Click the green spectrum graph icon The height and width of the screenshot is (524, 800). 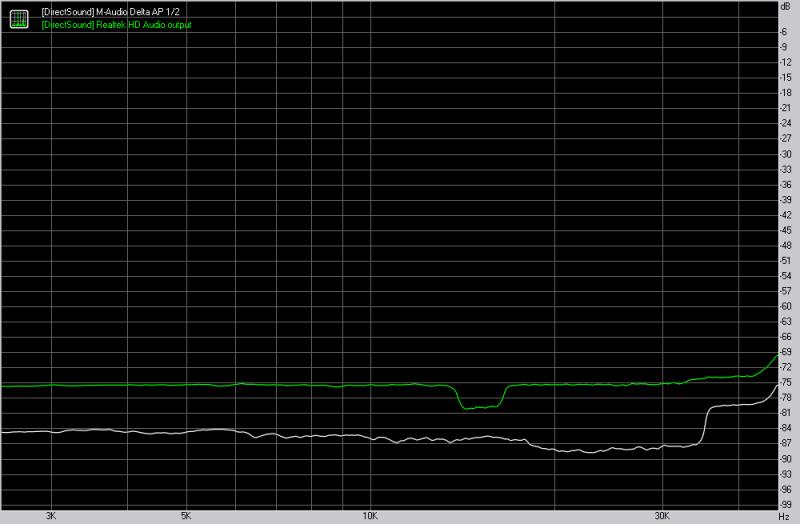[18, 16]
